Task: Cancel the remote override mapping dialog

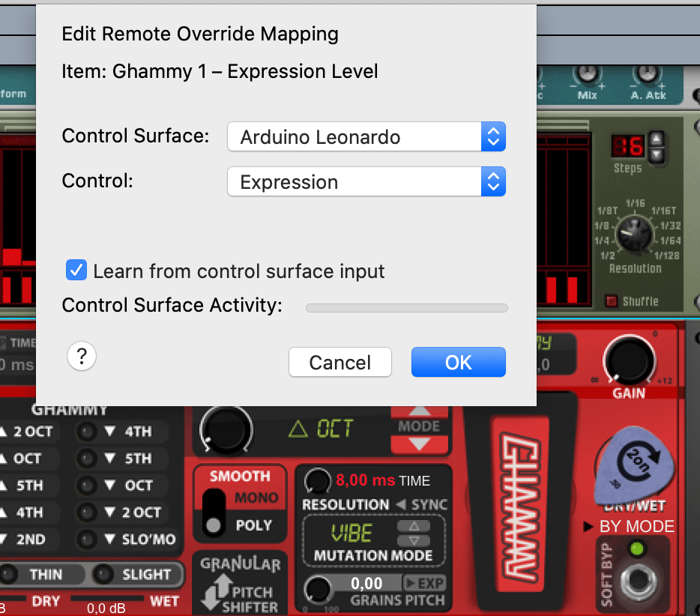Action: [x=340, y=363]
